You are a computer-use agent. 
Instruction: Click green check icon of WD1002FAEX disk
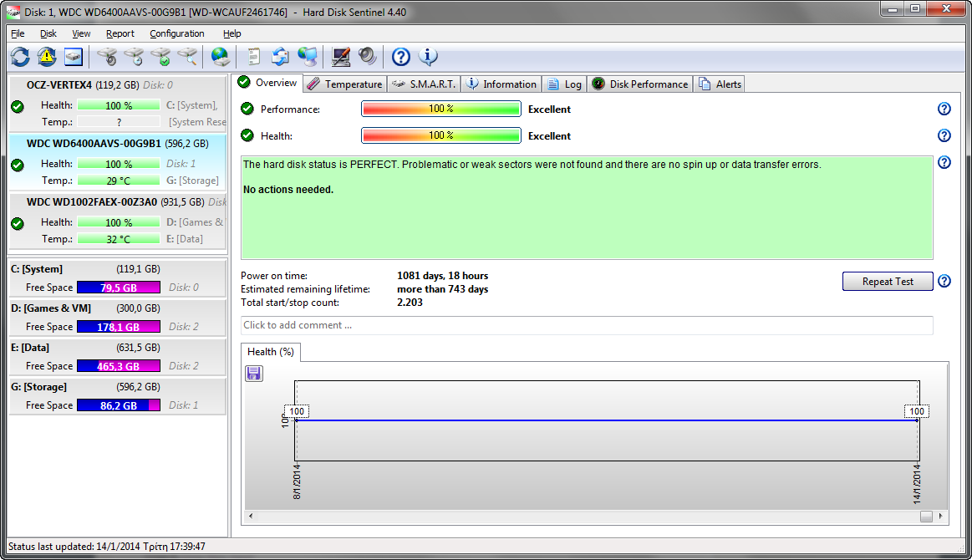tap(18, 223)
